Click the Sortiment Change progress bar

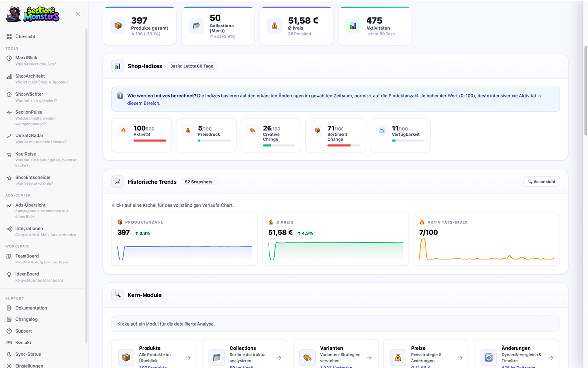pos(344,146)
